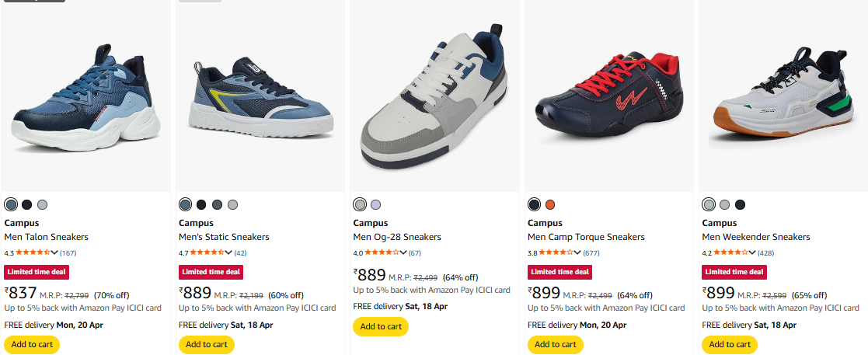The width and height of the screenshot is (868, 355).
Task: Add Men Talon Sneakers to cart
Action: pyautogui.click(x=32, y=344)
